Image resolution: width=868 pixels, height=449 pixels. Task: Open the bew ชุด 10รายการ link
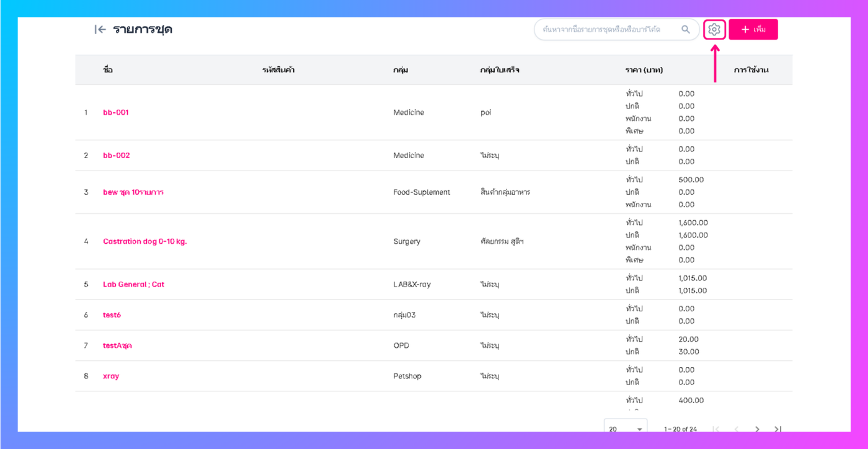click(x=133, y=192)
